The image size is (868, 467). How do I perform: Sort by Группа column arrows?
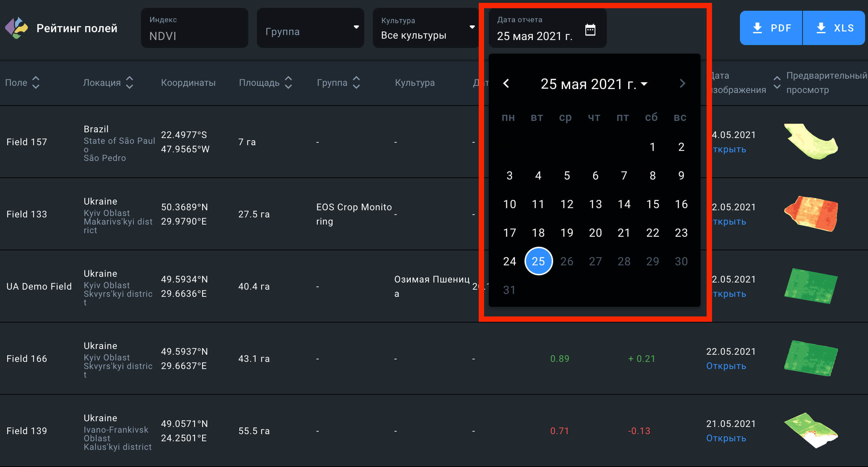356,83
